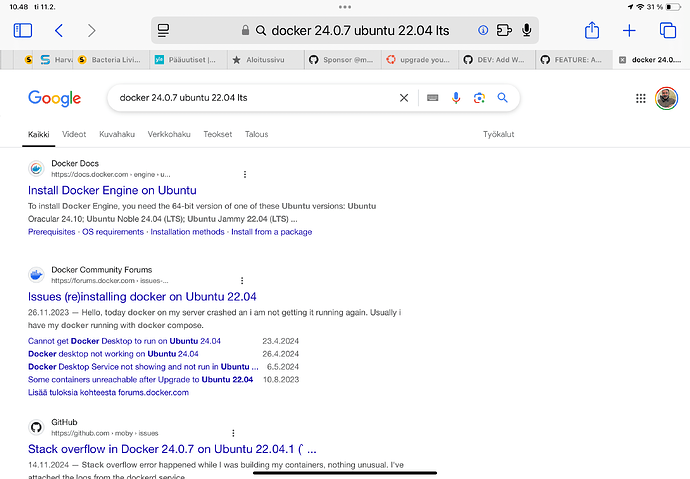This screenshot has height=479, width=690.
Task: Go to the Google home logo
Action: [55, 98]
